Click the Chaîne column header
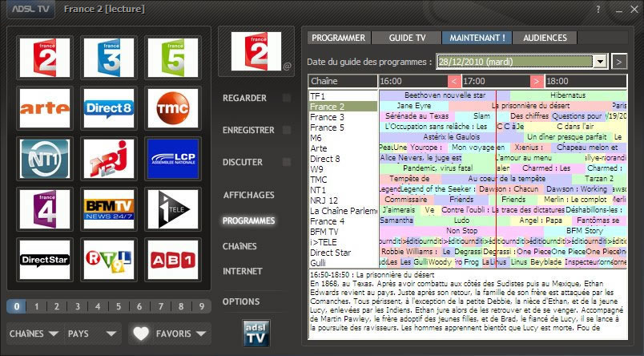This screenshot has height=356, width=644. click(x=343, y=82)
